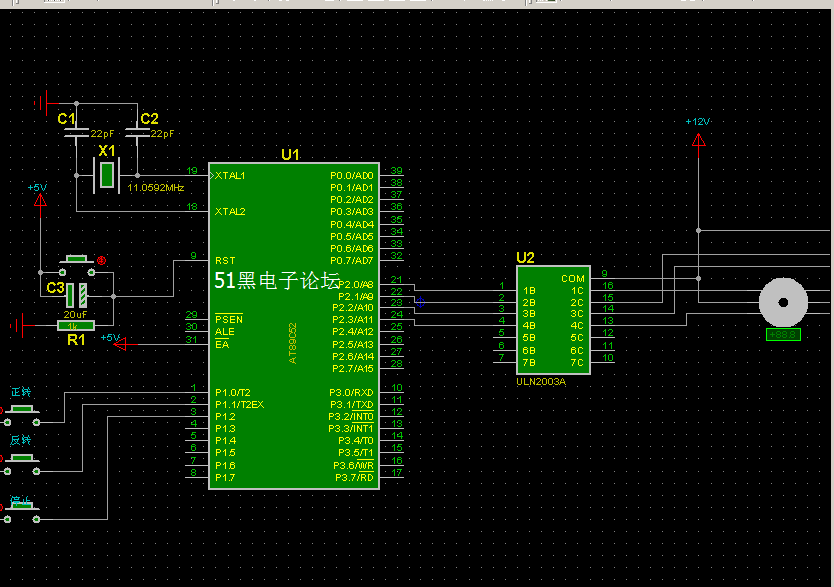This screenshot has width=834, height=587.
Task: Click the P2.0/A8 pin label
Action: pos(356,284)
